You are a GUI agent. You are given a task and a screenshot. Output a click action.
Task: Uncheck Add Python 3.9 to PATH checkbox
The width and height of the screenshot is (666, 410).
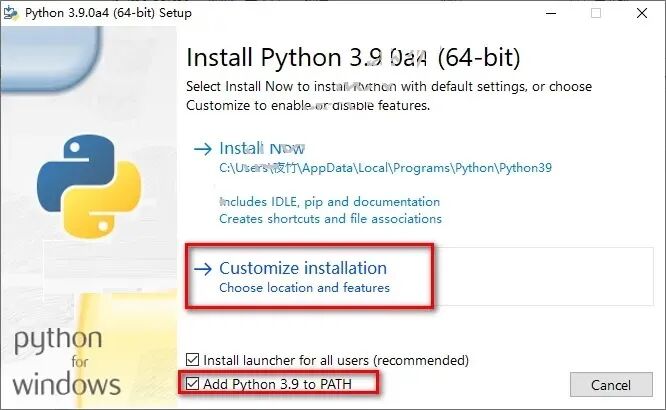pos(192,384)
